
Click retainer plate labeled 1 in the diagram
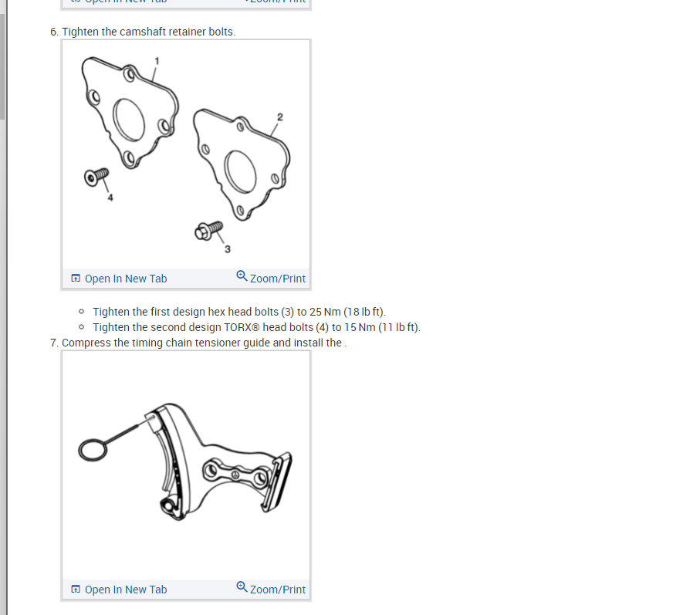pyautogui.click(x=130, y=113)
